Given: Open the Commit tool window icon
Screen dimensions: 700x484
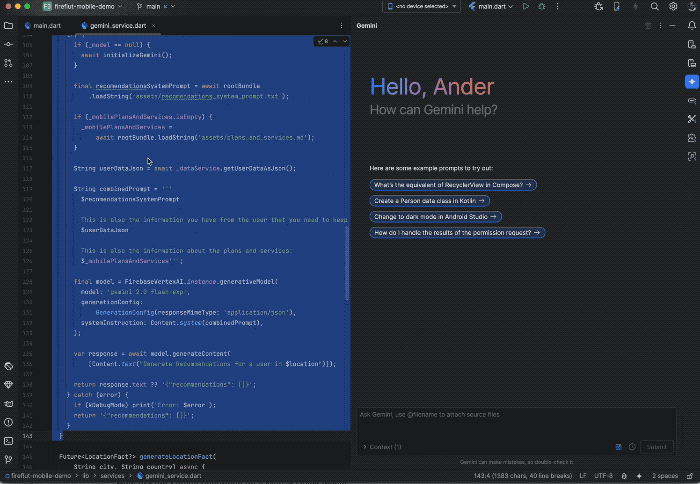Looking at the screenshot, I should 8,45.
